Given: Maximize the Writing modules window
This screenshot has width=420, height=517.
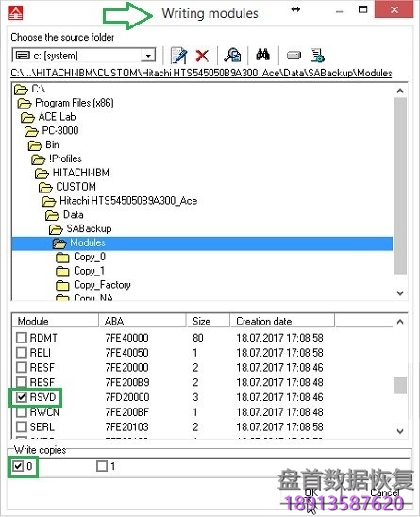Looking at the screenshot, I should coord(363,9).
